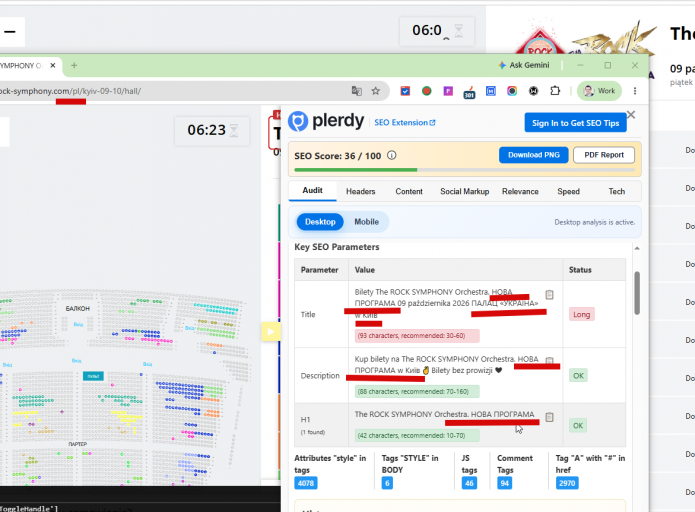
Task: Click the minus zoom button in background window
Action: (10, 31)
